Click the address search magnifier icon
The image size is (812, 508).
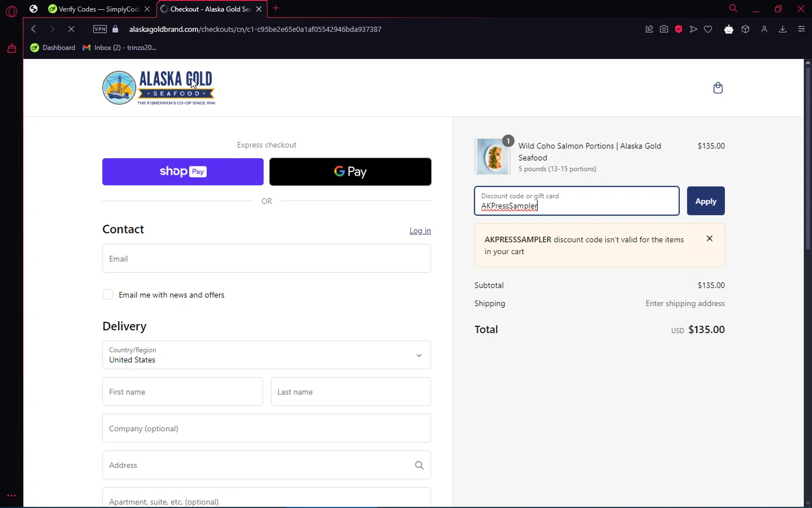click(419, 465)
